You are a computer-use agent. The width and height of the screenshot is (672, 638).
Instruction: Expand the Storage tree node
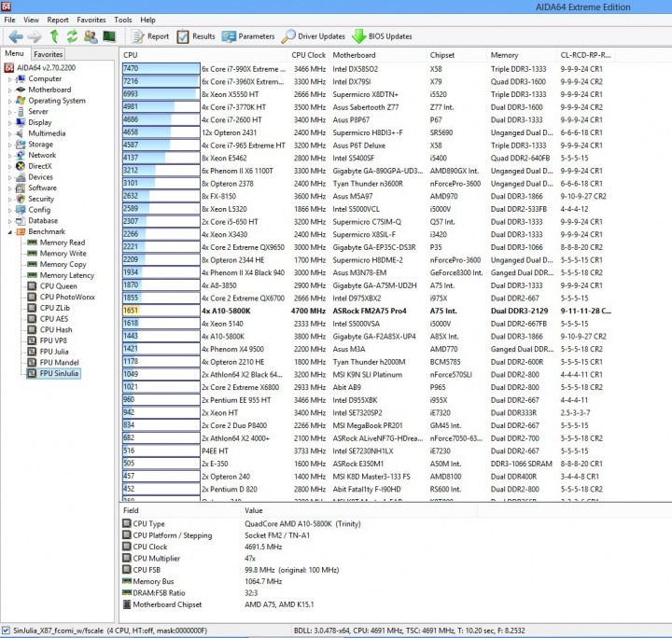tap(10, 145)
